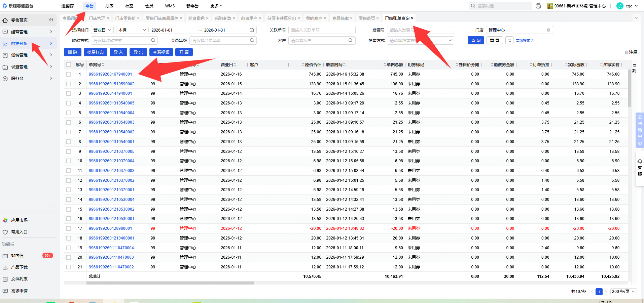Click the blue 查询 button
Viewport: 644px width, 303px height.
point(475,41)
